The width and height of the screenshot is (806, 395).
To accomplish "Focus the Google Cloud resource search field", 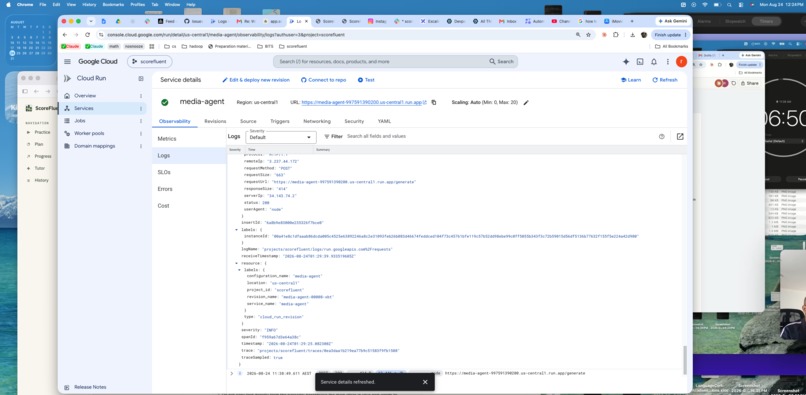I will (x=395, y=62).
